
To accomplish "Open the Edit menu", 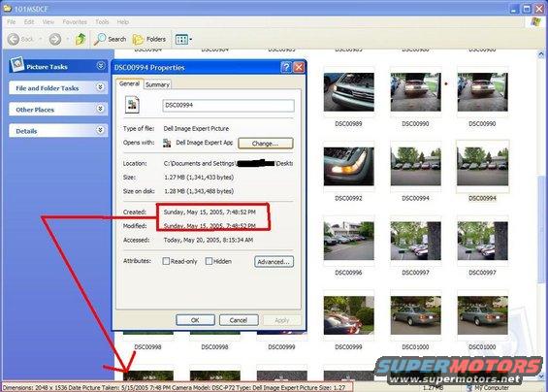I will 29,22.
